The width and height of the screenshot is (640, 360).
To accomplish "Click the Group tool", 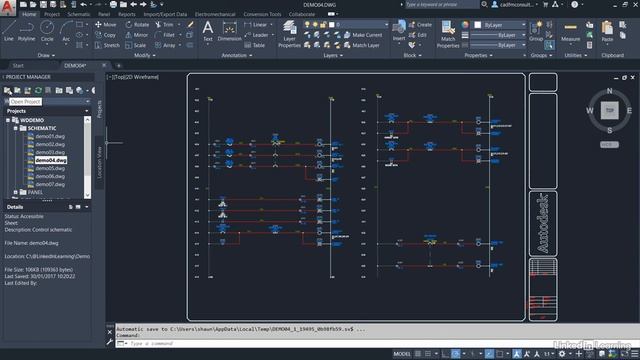I will [536, 31].
